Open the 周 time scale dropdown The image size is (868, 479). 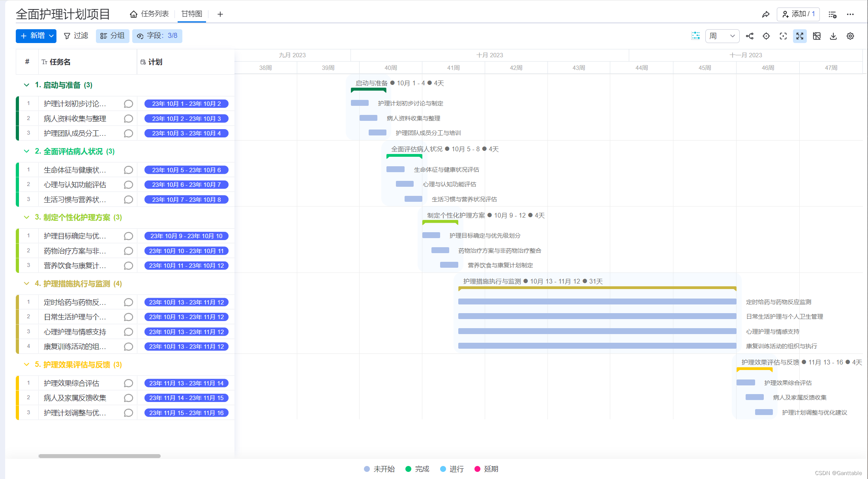tap(722, 36)
